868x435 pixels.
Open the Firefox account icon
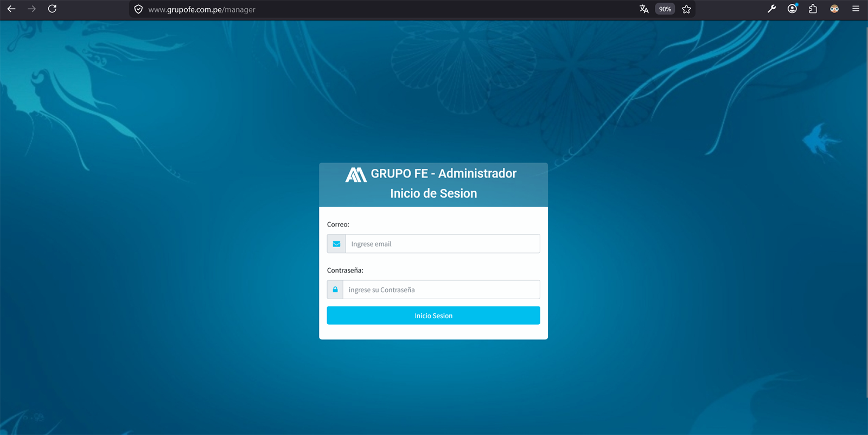pos(793,9)
